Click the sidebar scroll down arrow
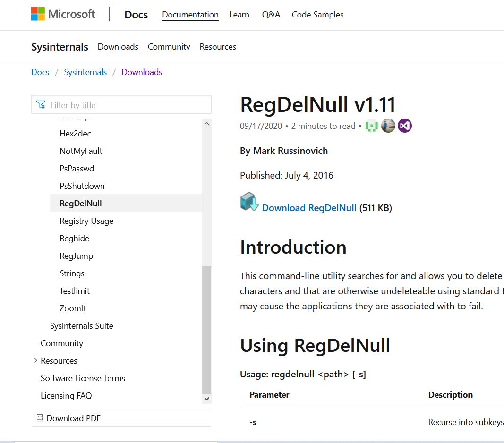Screen dimensions: 504x443 (207, 399)
